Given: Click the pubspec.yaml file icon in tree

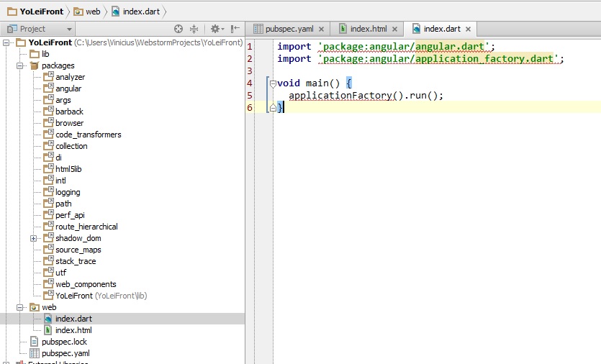Looking at the screenshot, I should coord(35,353).
